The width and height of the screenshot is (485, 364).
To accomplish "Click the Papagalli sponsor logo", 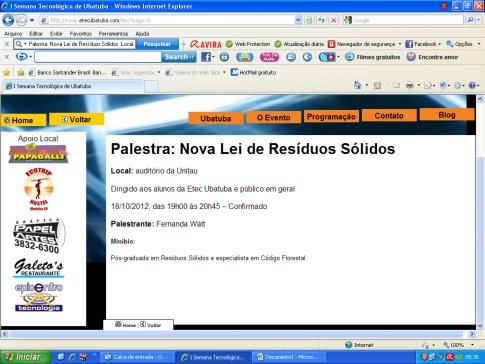I will pos(38,154).
